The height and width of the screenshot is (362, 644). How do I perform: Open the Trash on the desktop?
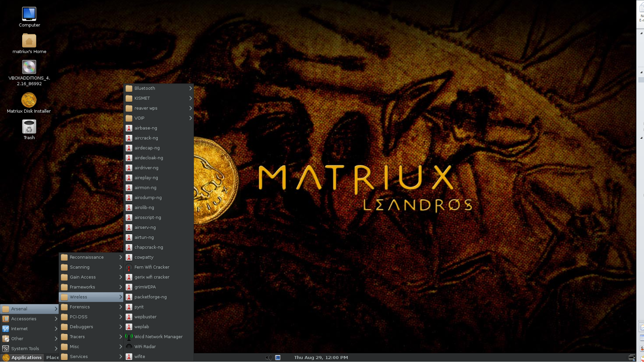tap(29, 129)
